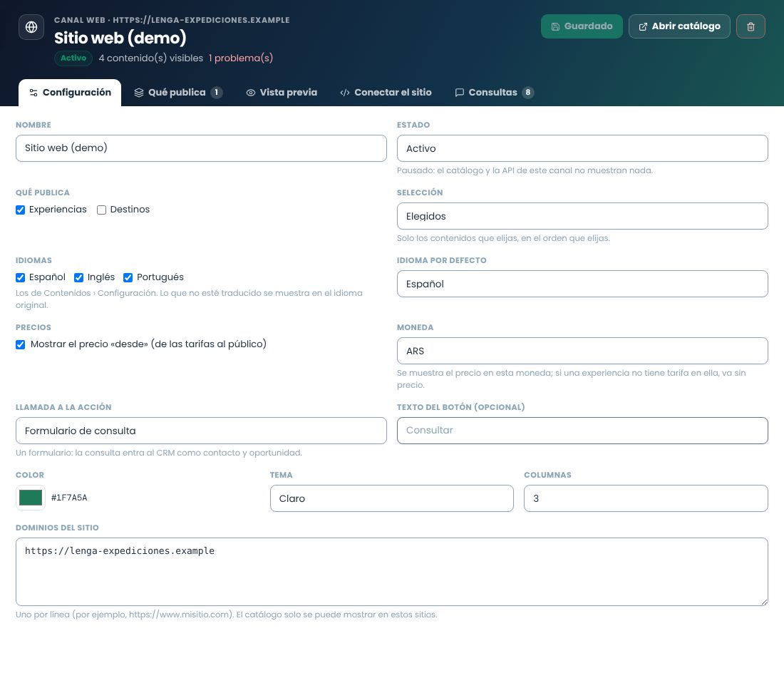This screenshot has height=673, width=784.
Task: Click the external link icon in Abrir catálogo
Action: point(643,26)
